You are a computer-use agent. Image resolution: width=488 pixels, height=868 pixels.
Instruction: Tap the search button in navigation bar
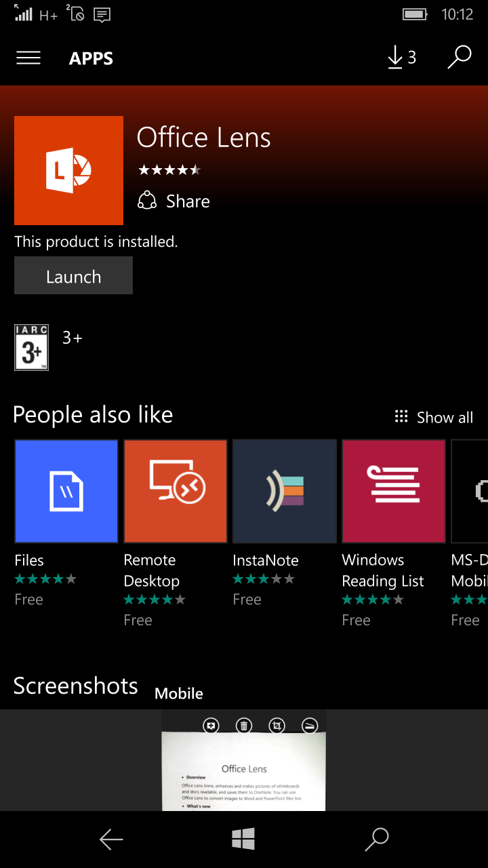376,840
